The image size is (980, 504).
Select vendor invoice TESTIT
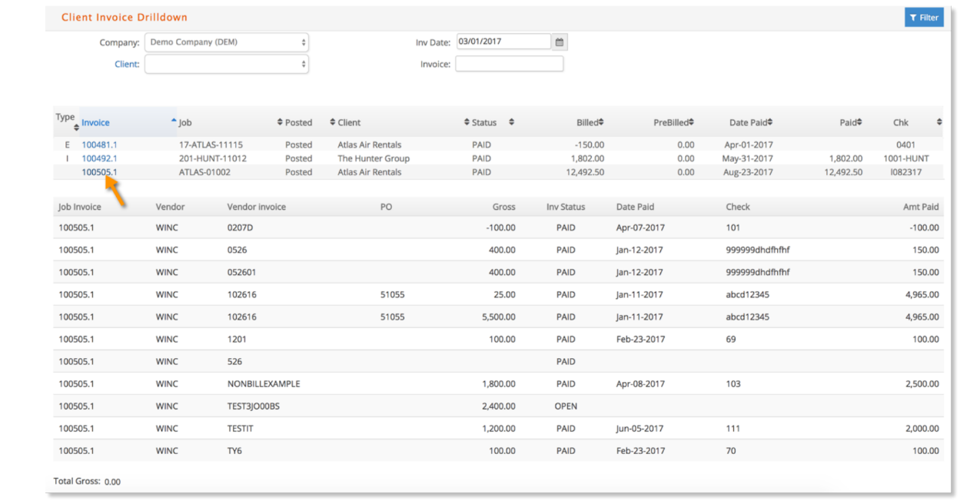(x=241, y=428)
